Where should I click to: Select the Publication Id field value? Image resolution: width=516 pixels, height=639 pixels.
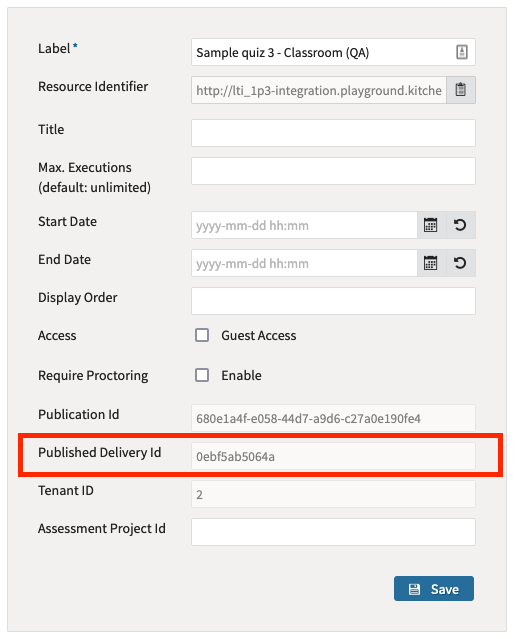coord(333,418)
